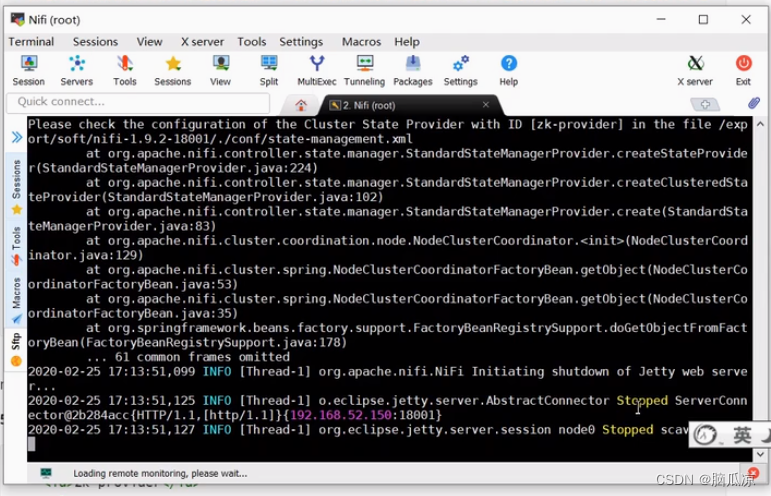Screen dimensions: 771x496
Task: Open the Tools menu
Action: coord(252,42)
